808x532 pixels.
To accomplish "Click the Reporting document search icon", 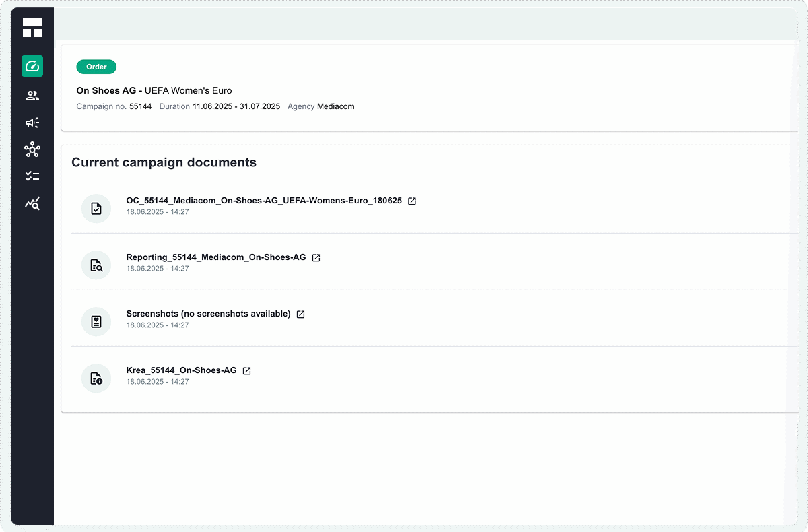I will click(96, 265).
